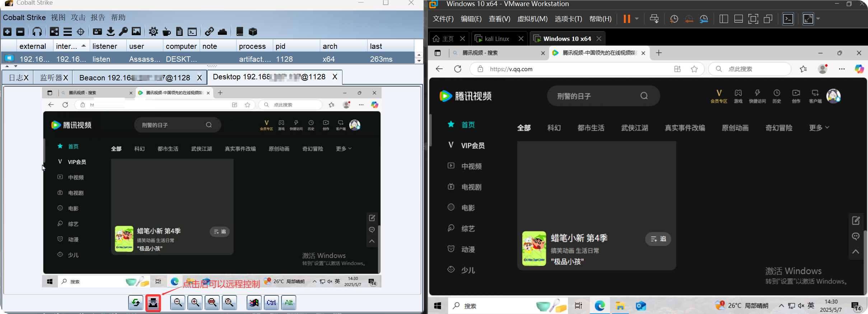Refresh the remote desktop with green arrows button
The image size is (868, 314).
point(136,303)
